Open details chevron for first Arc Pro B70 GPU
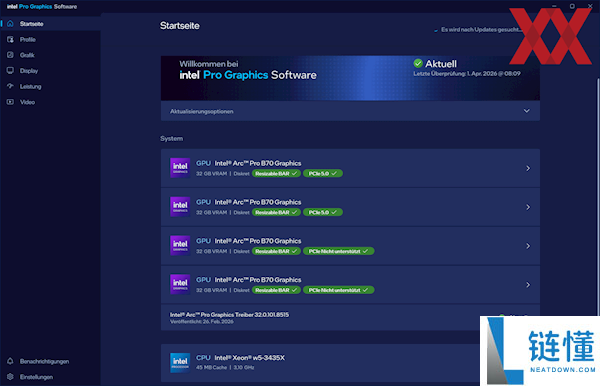Image resolution: width=600 pixels, height=386 pixels. (528, 168)
